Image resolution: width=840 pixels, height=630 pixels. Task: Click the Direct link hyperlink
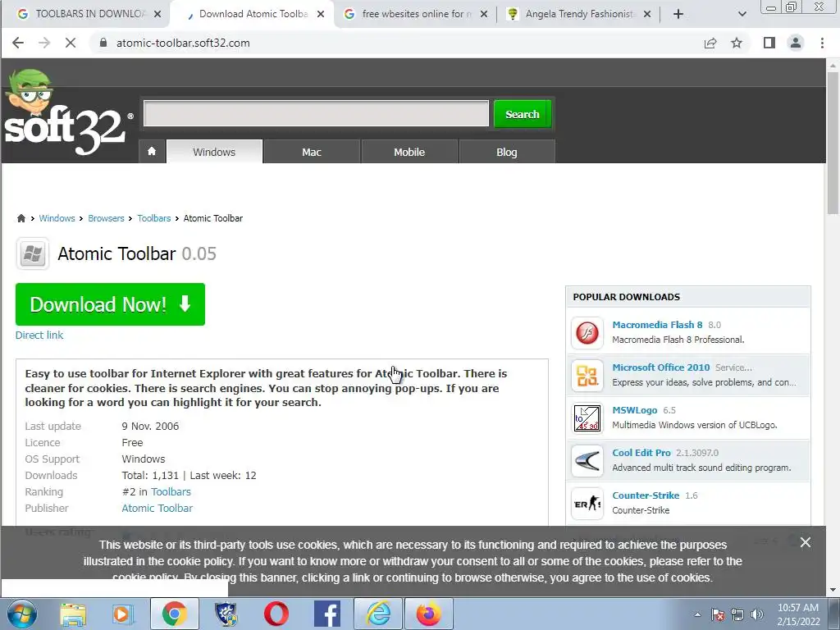pyautogui.click(x=39, y=335)
